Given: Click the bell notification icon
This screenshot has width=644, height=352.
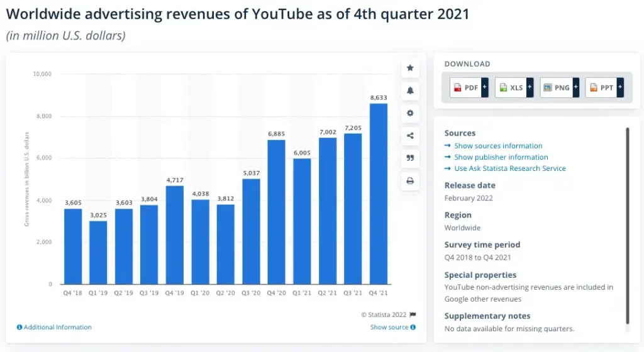Looking at the screenshot, I should (410, 91).
